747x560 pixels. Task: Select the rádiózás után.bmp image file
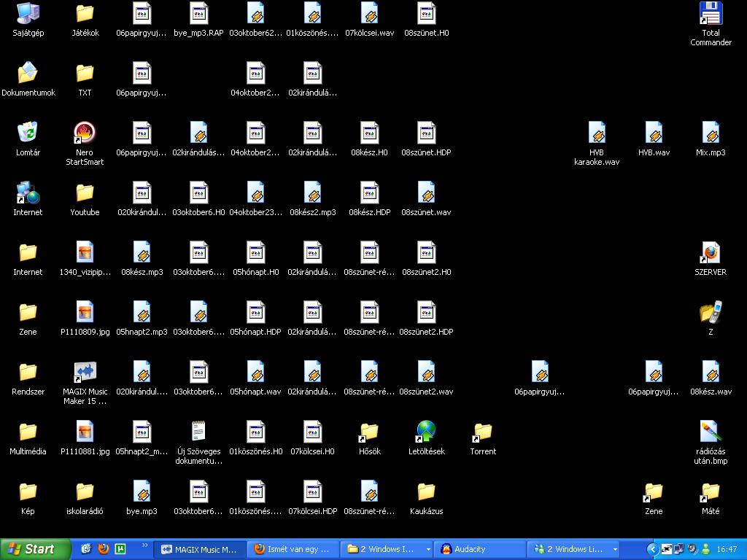point(711,432)
